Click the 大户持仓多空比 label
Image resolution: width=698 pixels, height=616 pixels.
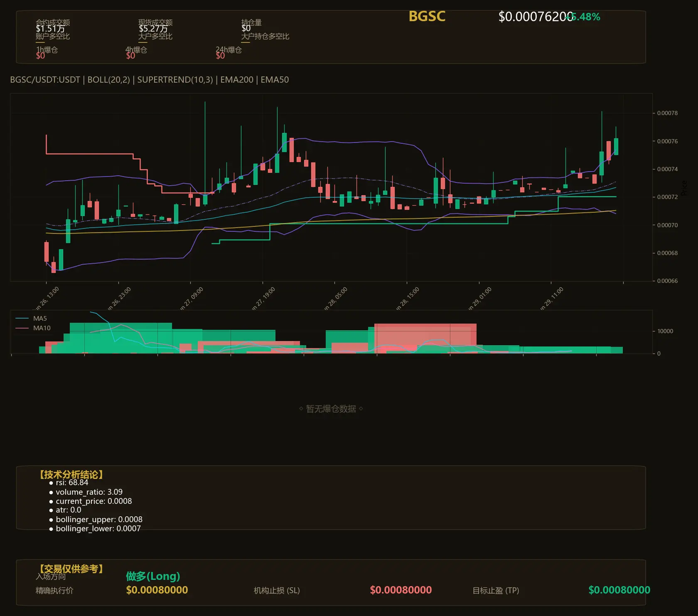265,36
